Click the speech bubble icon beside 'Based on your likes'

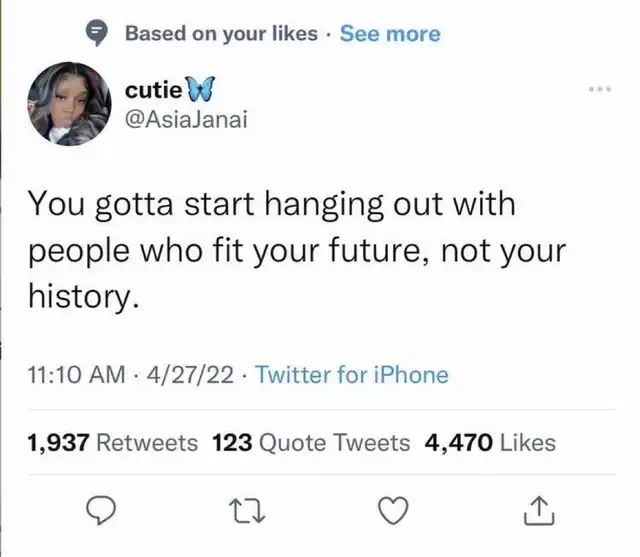tap(97, 34)
